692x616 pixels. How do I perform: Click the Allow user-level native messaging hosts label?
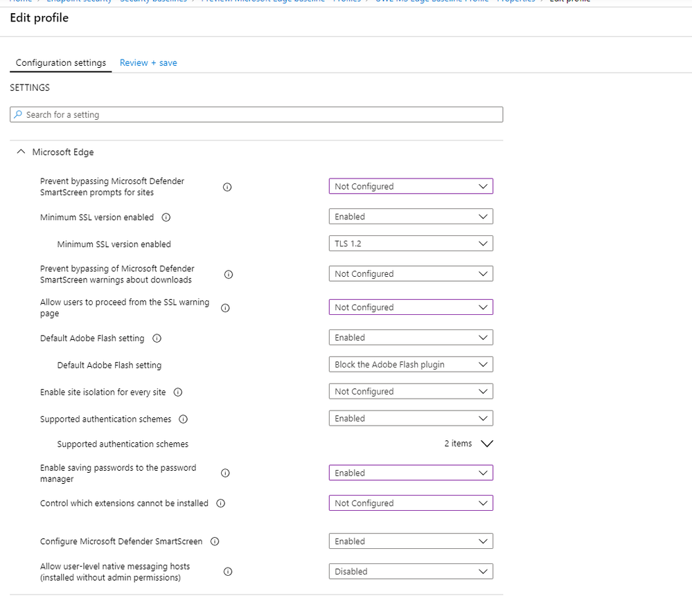click(x=115, y=572)
